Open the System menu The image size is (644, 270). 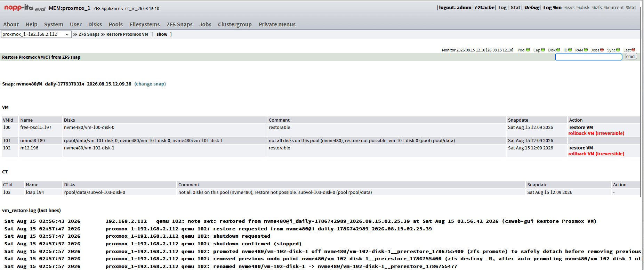pos(54,24)
